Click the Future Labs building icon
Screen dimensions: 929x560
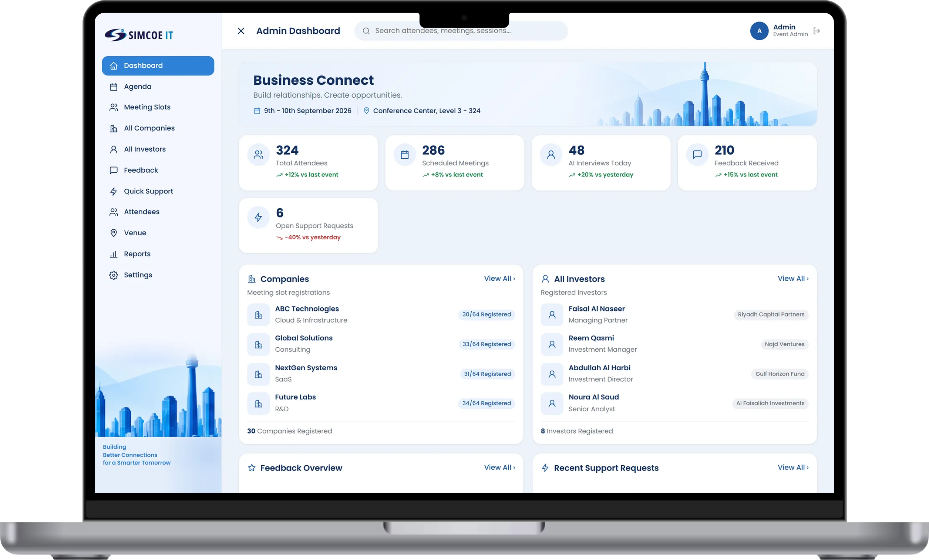258,403
